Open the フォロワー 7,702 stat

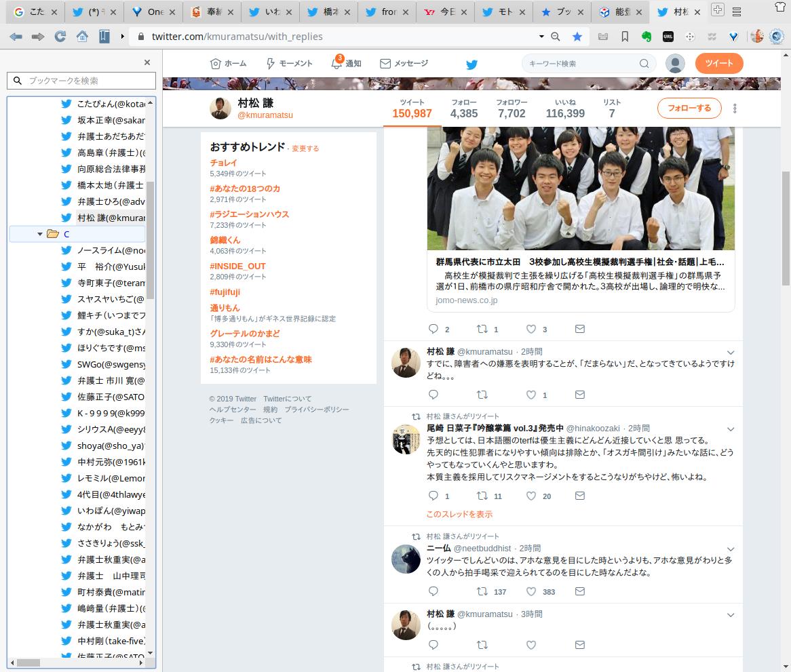point(512,108)
